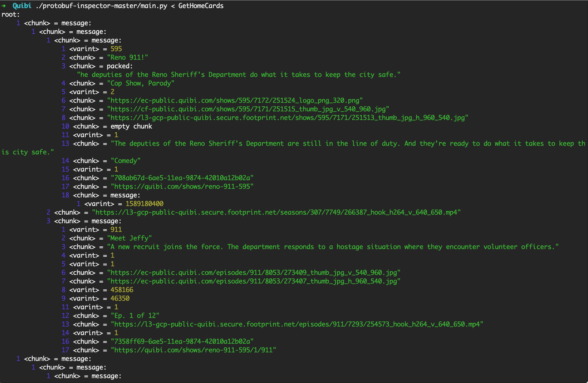Click the '5 <varint> = 2' line

pos(88,92)
